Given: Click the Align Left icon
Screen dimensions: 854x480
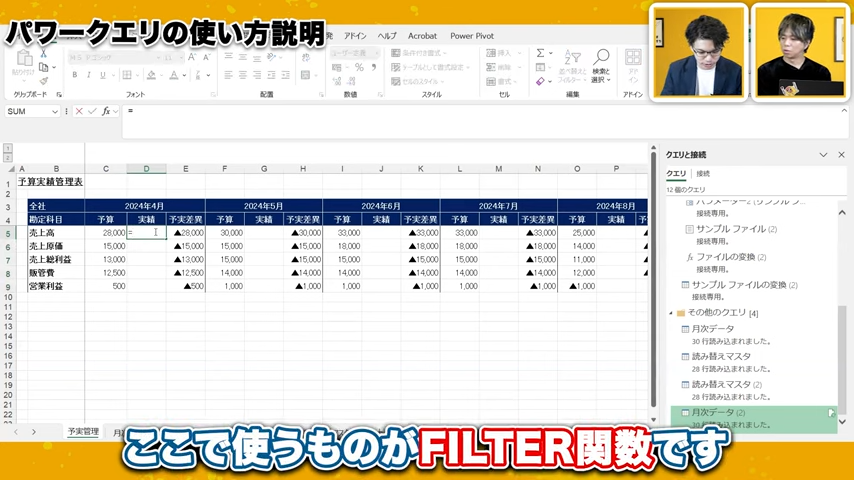Looking at the screenshot, I should (x=229, y=75).
